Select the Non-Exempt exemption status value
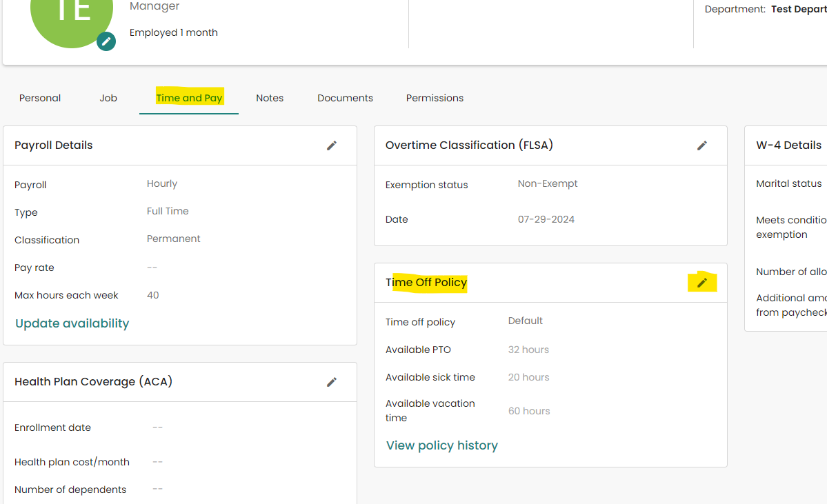The height and width of the screenshot is (504, 827). (547, 183)
